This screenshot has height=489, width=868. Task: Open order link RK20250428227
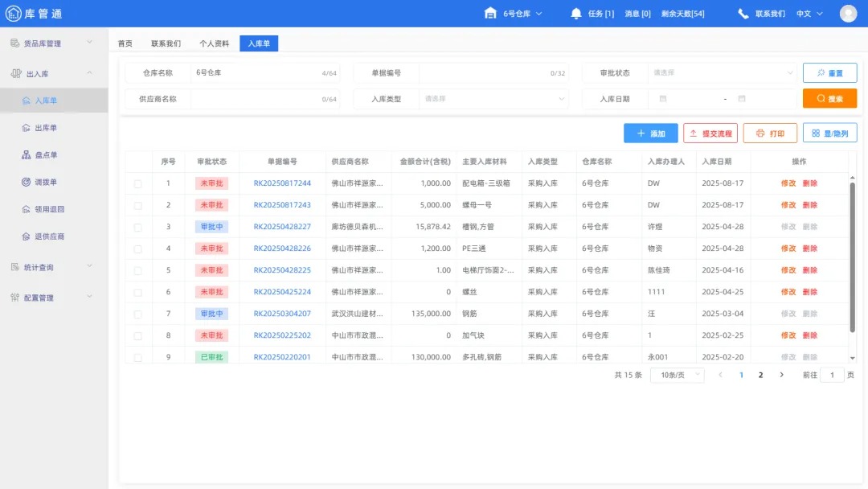(284, 226)
